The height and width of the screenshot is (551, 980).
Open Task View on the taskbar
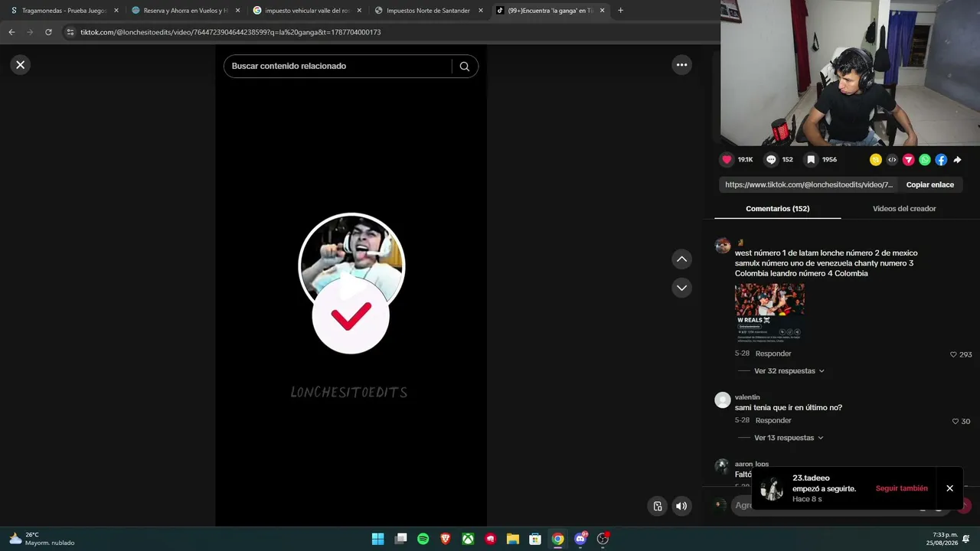pyautogui.click(x=400, y=539)
